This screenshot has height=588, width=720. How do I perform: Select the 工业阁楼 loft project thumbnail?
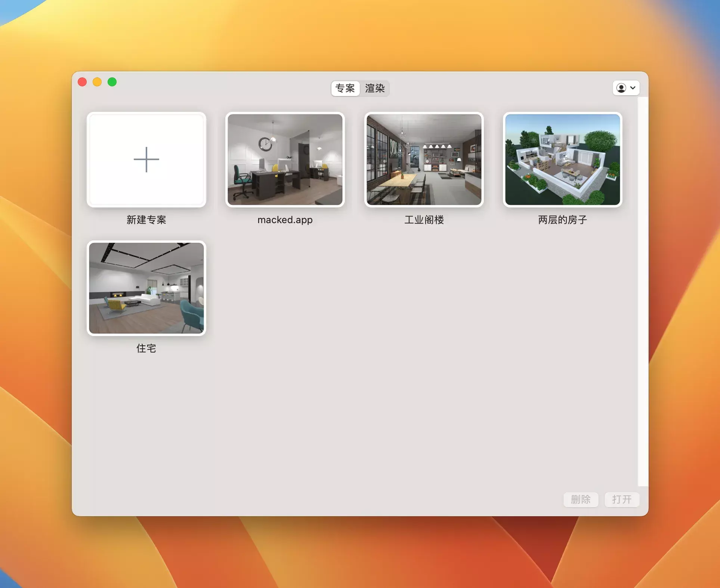(x=424, y=160)
